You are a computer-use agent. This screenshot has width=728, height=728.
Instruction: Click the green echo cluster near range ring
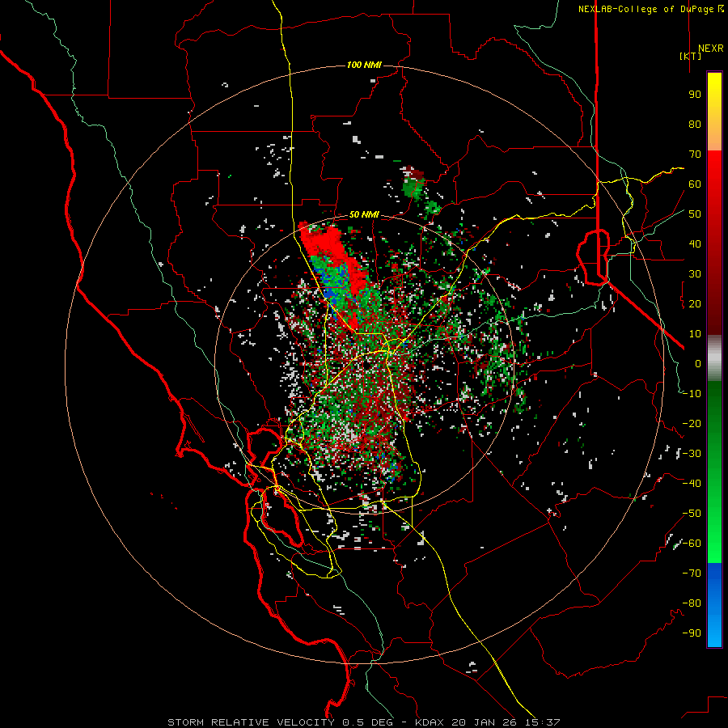[x=413, y=187]
